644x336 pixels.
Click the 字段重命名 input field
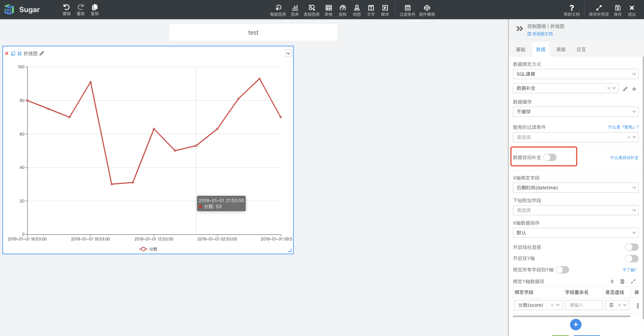click(583, 305)
